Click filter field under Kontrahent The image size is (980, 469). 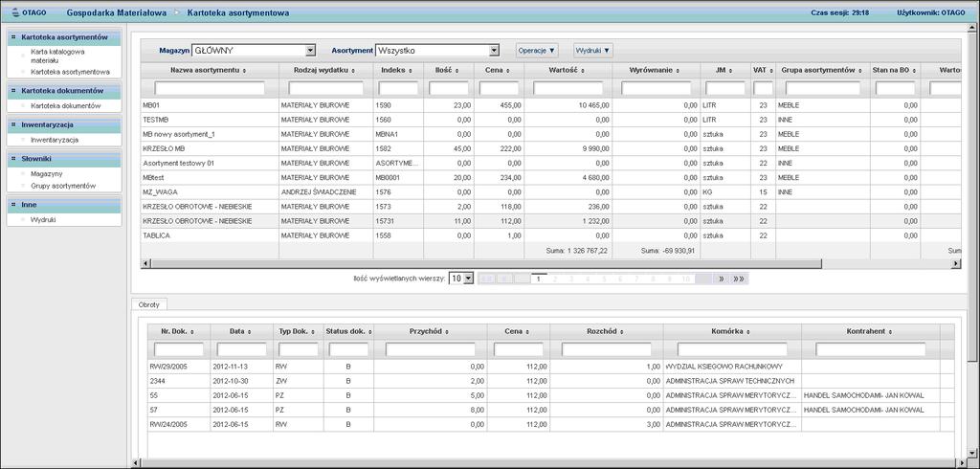pyautogui.click(x=870, y=349)
